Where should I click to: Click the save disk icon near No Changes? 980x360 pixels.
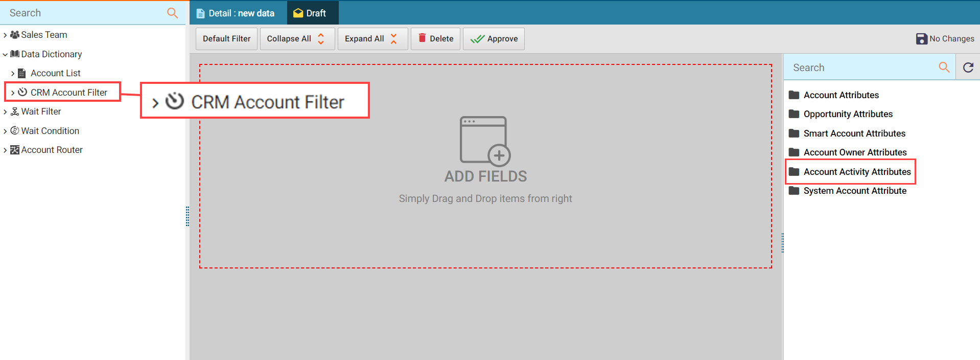pyautogui.click(x=921, y=39)
